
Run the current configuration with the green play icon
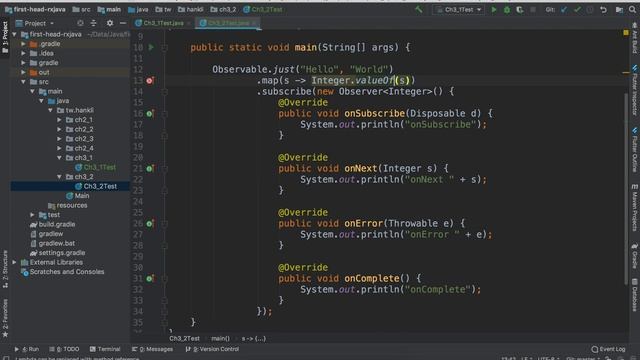point(494,9)
